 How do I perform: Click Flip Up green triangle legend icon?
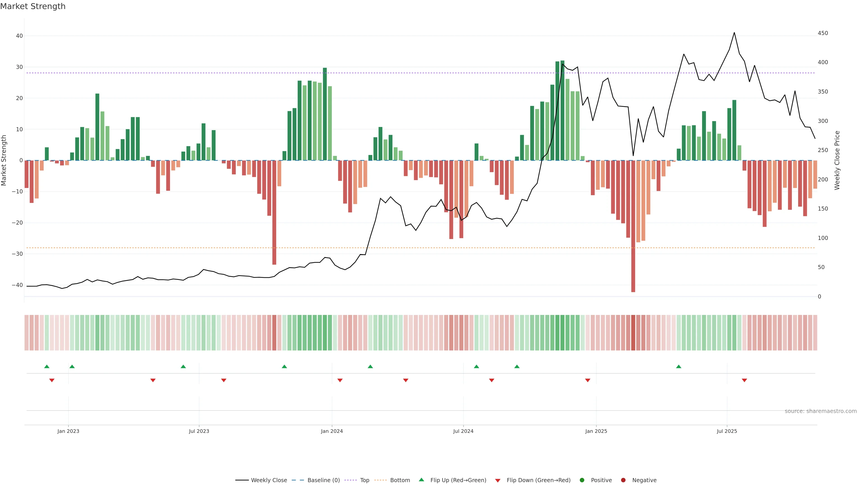421,480
